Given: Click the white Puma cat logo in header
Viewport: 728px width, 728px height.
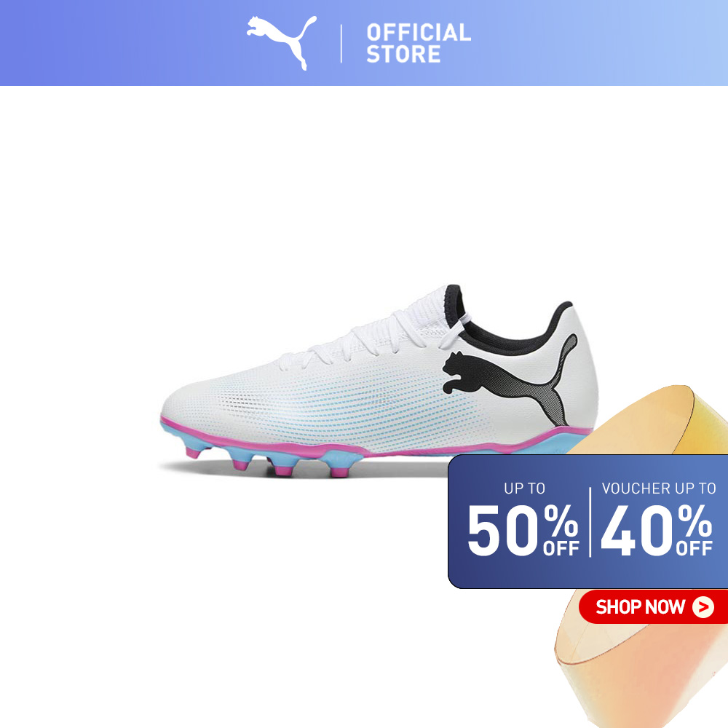Looking at the screenshot, I should pyautogui.click(x=282, y=43).
